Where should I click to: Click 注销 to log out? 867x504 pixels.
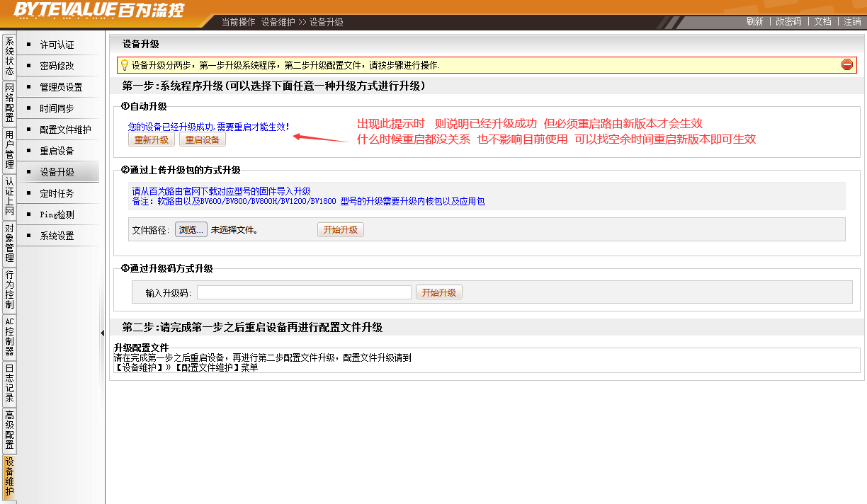[852, 21]
